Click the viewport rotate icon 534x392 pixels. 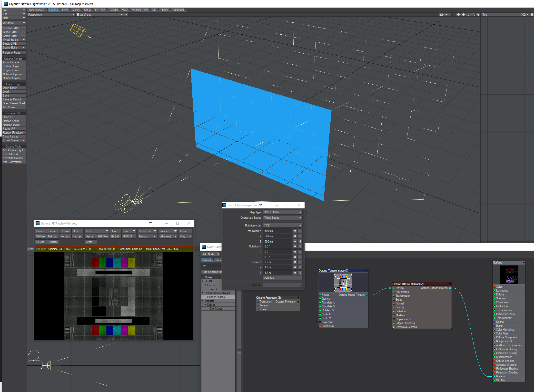[468, 15]
